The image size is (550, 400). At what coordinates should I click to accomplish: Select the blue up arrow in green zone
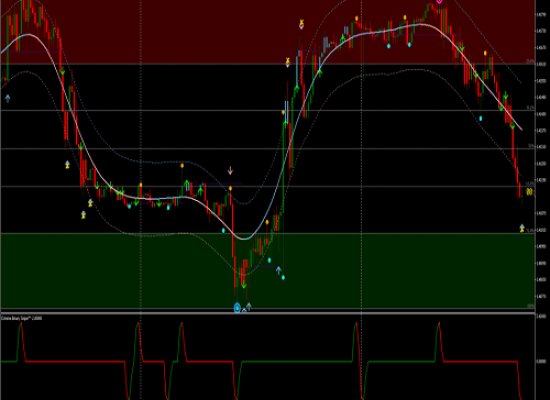tap(279, 271)
